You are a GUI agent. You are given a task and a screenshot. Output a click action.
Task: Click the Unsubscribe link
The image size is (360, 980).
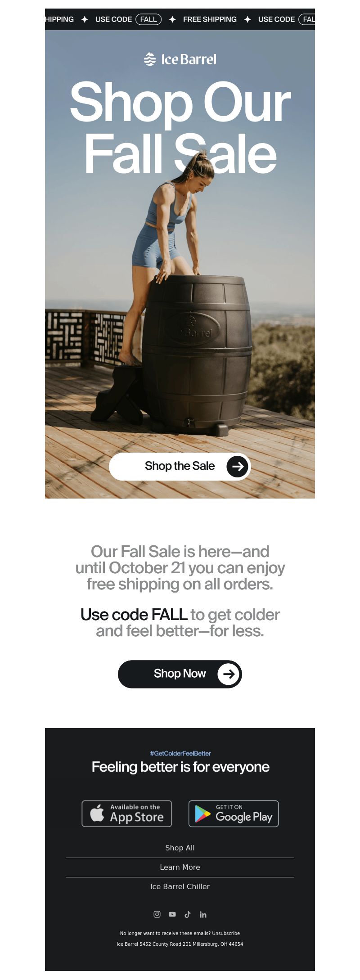pyautogui.click(x=226, y=933)
